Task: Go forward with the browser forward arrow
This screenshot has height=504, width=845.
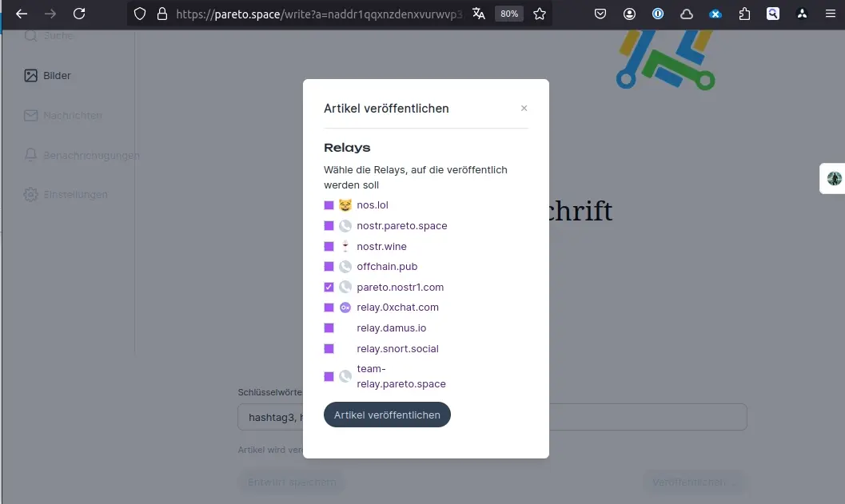Action: (x=50, y=14)
